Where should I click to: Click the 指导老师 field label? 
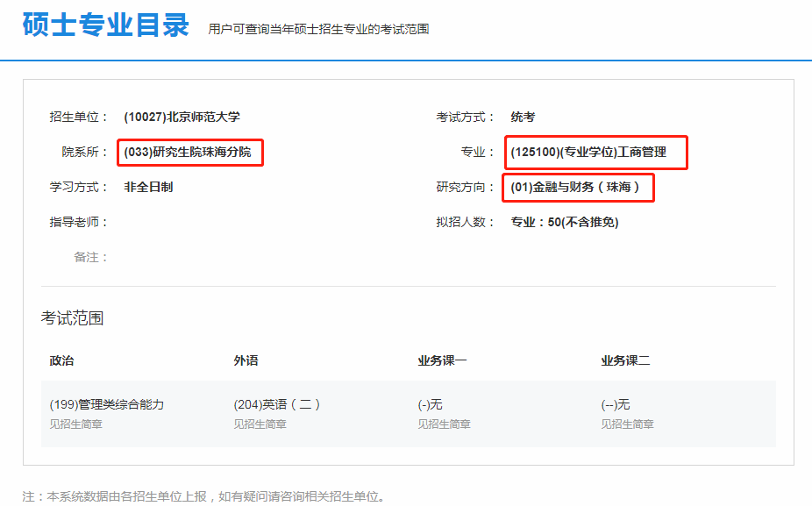click(79, 222)
